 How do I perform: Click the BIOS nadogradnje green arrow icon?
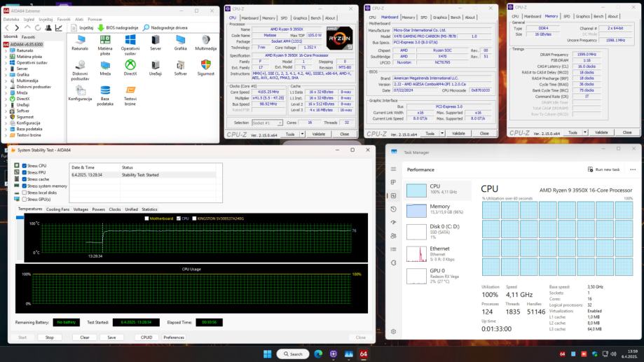point(101,28)
